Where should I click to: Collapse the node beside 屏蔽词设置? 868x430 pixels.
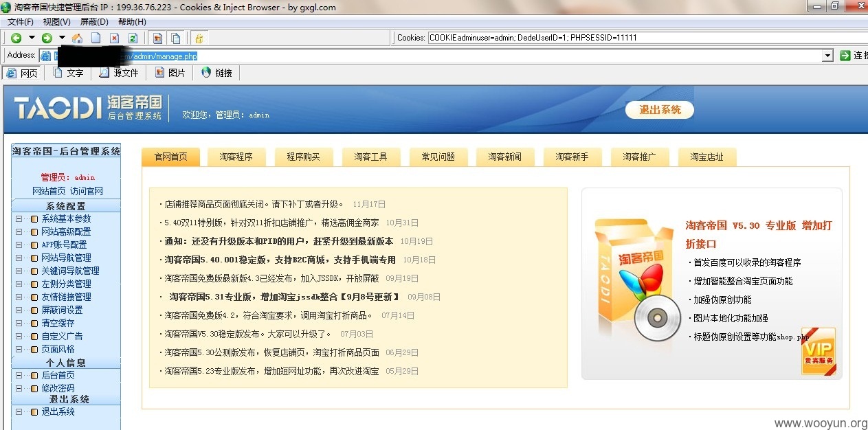coord(19,310)
